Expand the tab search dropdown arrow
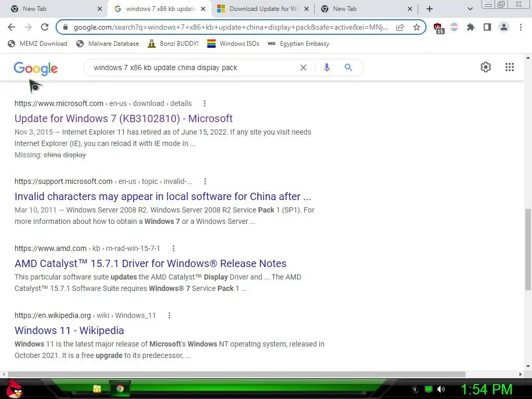 [x=470, y=9]
